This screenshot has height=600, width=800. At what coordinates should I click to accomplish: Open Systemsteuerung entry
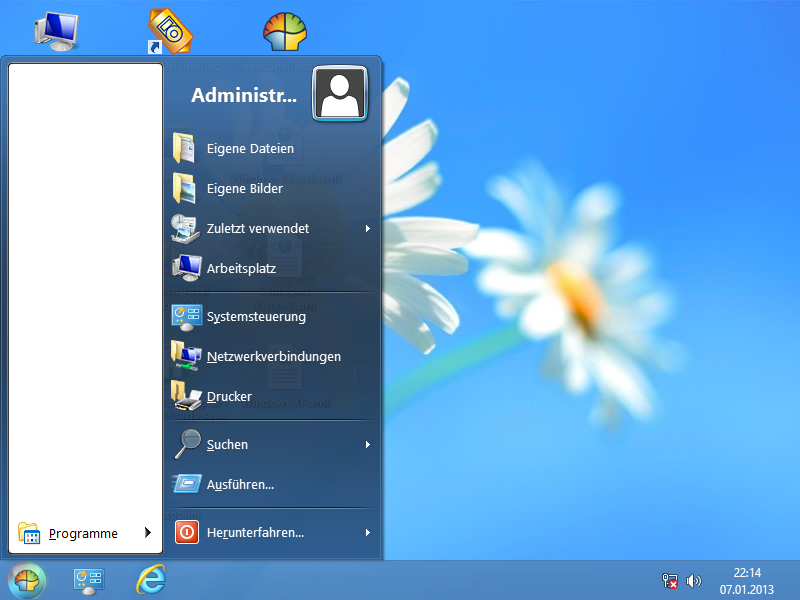point(273,316)
